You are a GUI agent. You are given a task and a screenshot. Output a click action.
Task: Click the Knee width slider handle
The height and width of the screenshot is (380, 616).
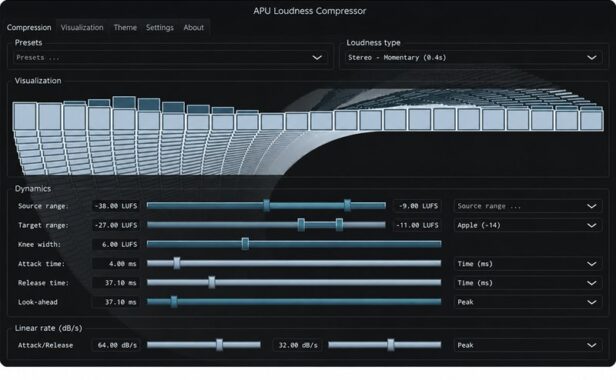point(245,244)
